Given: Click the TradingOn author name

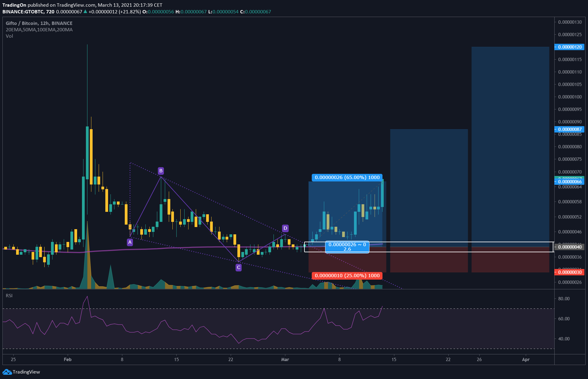Looking at the screenshot, I should click(14, 5).
